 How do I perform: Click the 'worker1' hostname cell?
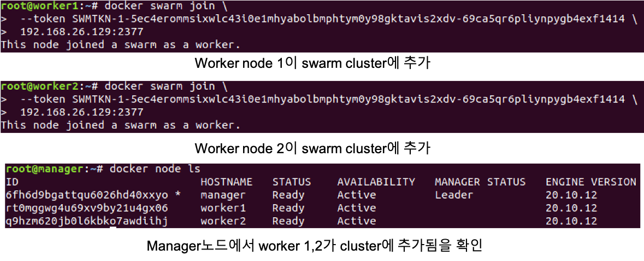pyautogui.click(x=223, y=208)
